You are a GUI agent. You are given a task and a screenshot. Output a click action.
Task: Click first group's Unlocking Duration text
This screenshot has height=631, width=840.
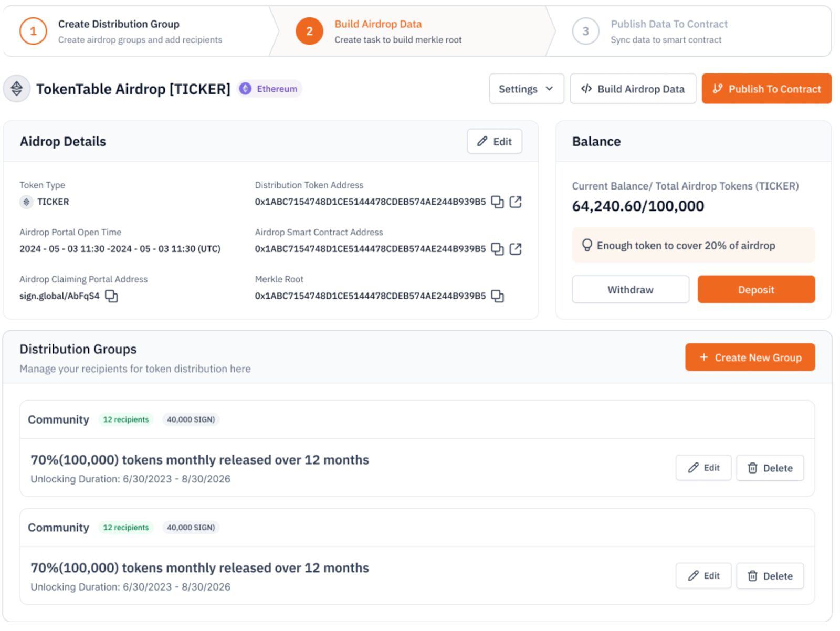click(130, 479)
